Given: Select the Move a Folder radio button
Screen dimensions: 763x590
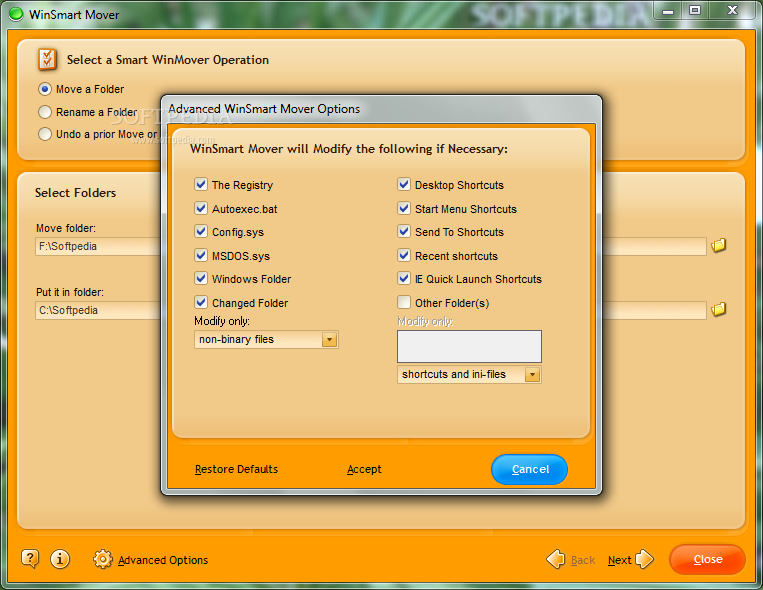Looking at the screenshot, I should coord(45,89).
